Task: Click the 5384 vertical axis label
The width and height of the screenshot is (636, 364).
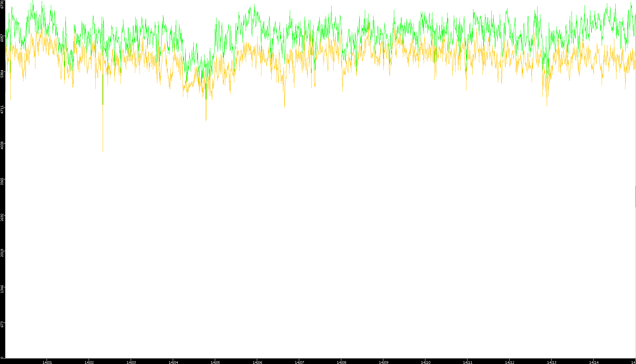Action: (x=2, y=74)
